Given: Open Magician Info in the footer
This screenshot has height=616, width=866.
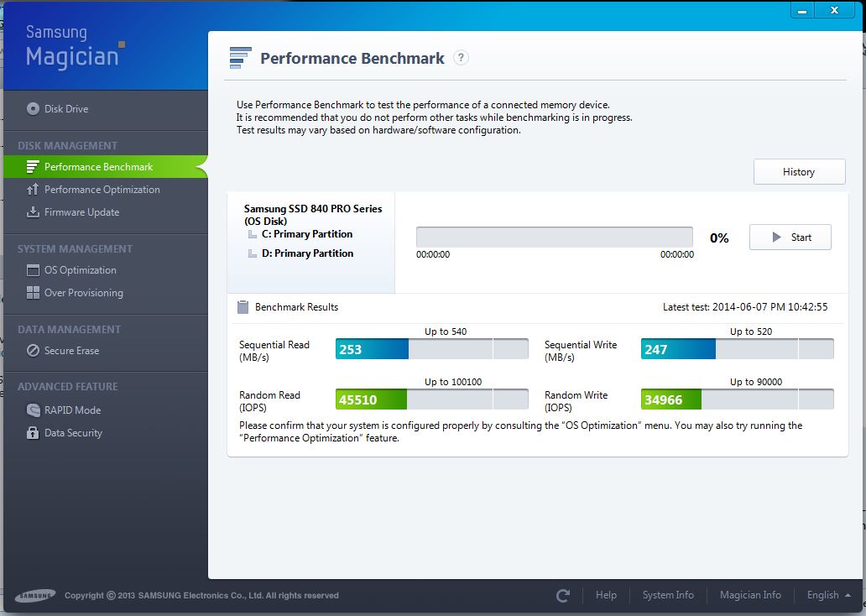Looking at the screenshot, I should (x=750, y=595).
